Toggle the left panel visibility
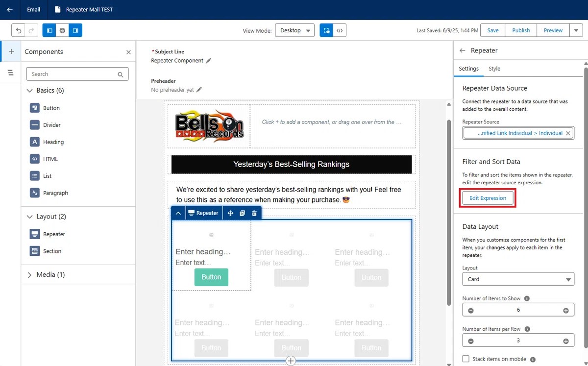This screenshot has height=366, width=588. [49, 30]
